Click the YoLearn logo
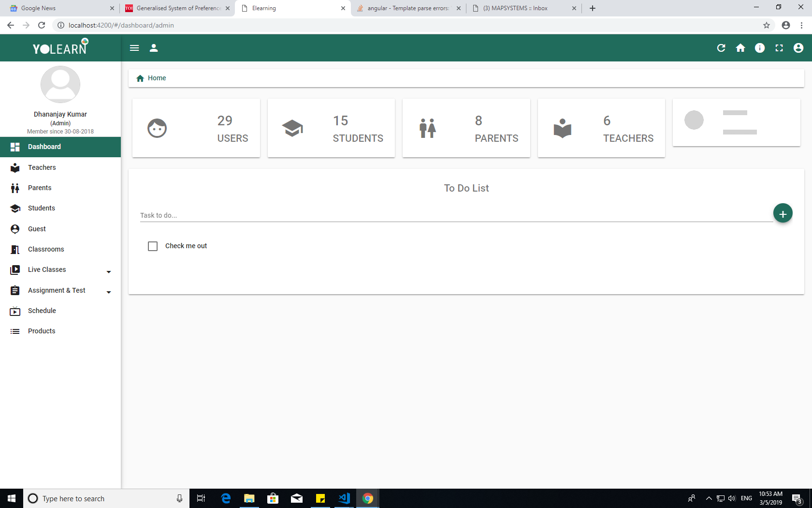The image size is (812, 508). (x=60, y=47)
